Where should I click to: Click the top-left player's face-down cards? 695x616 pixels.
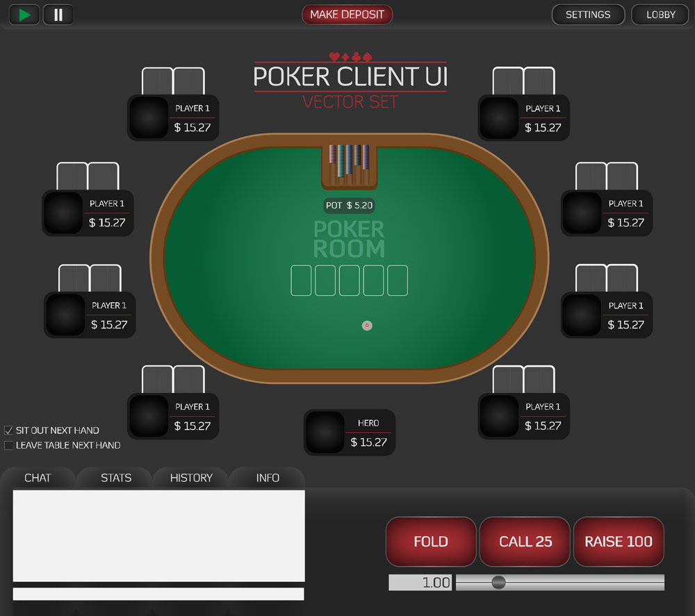(173, 81)
